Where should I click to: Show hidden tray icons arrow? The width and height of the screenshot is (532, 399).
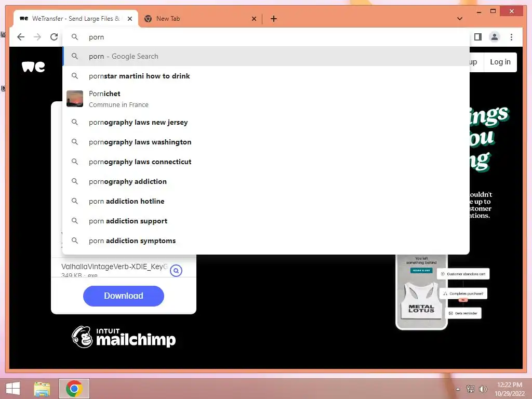click(x=458, y=389)
